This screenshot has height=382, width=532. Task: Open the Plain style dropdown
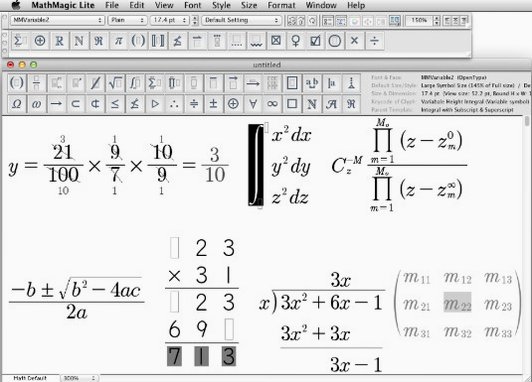click(x=128, y=20)
